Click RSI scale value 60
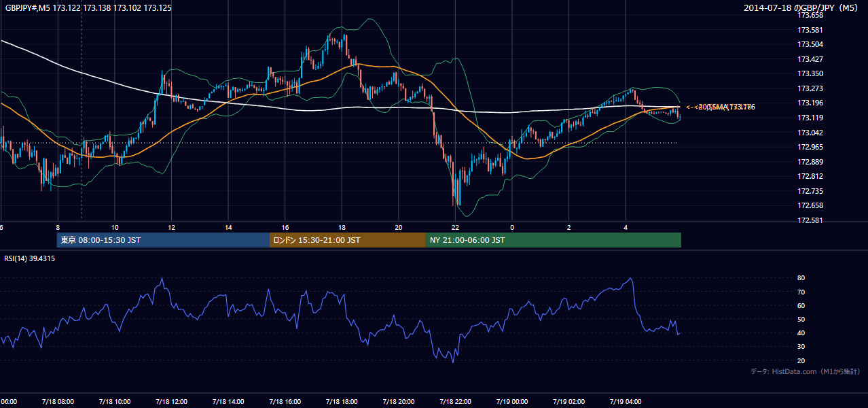 (x=801, y=305)
